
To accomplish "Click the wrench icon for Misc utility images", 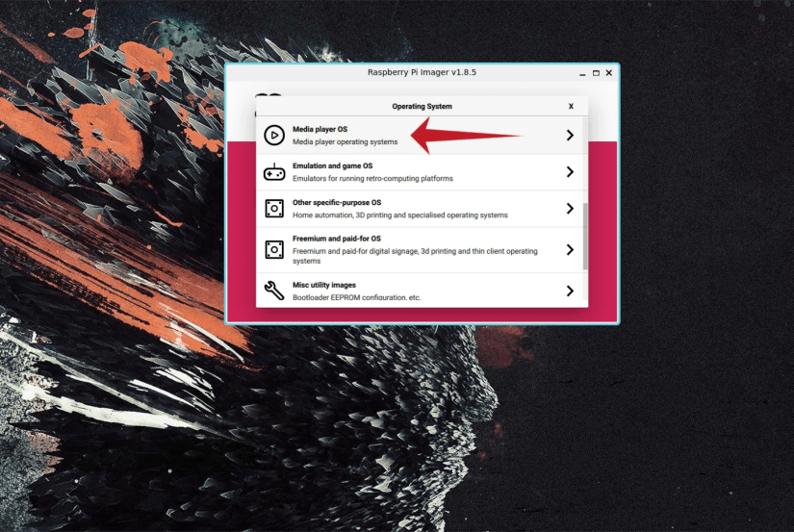I will tap(274, 291).
